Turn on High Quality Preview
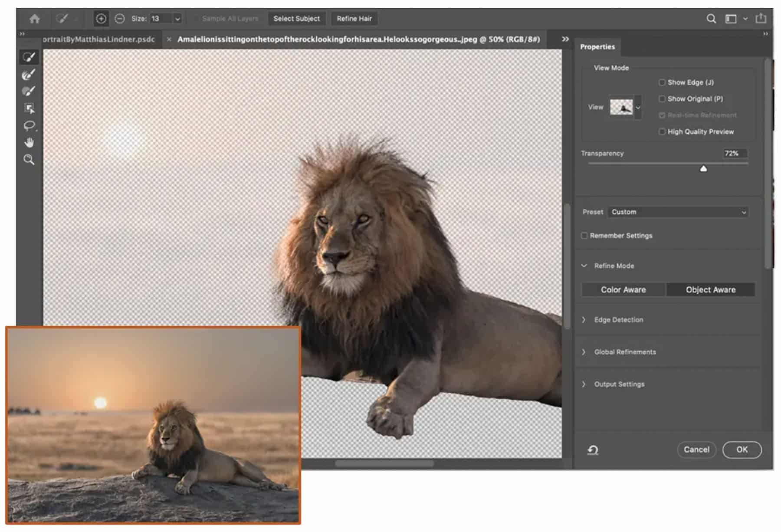Image resolution: width=781 pixels, height=532 pixels. click(662, 131)
